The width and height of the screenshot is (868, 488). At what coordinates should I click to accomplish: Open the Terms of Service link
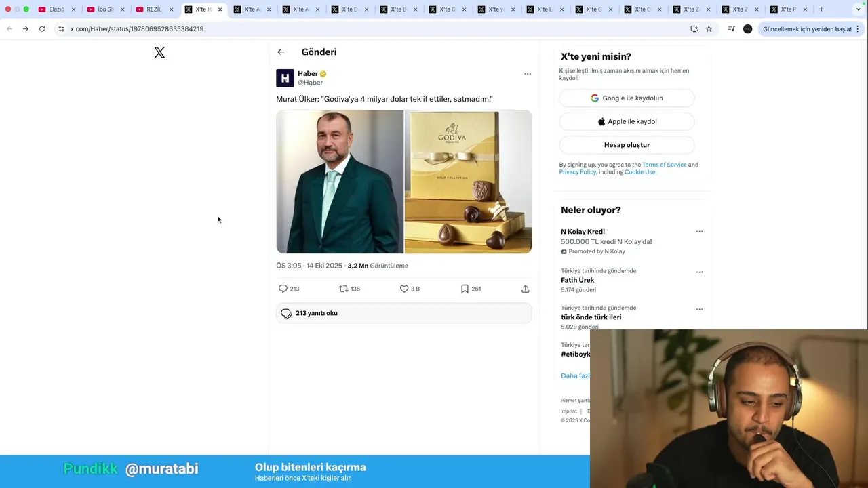click(x=665, y=165)
